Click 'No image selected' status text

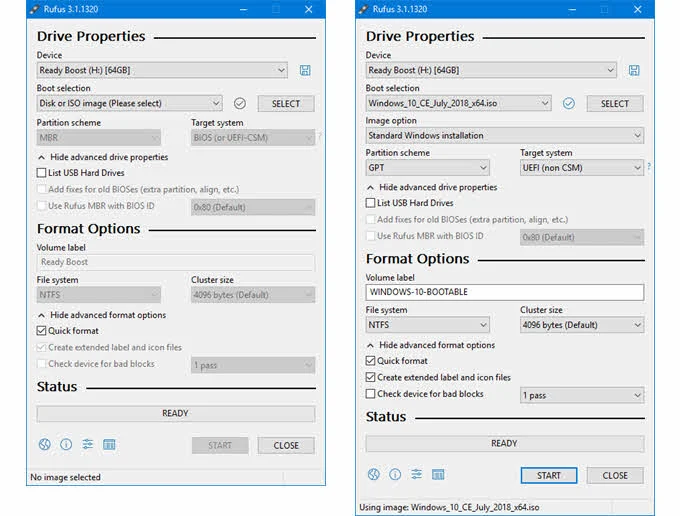pos(65,477)
